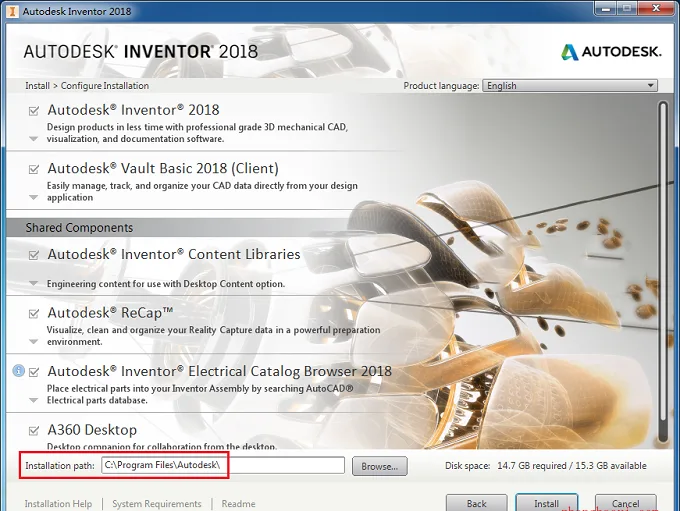Open the Installation Help link
The height and width of the screenshot is (511, 680).
tap(58, 504)
